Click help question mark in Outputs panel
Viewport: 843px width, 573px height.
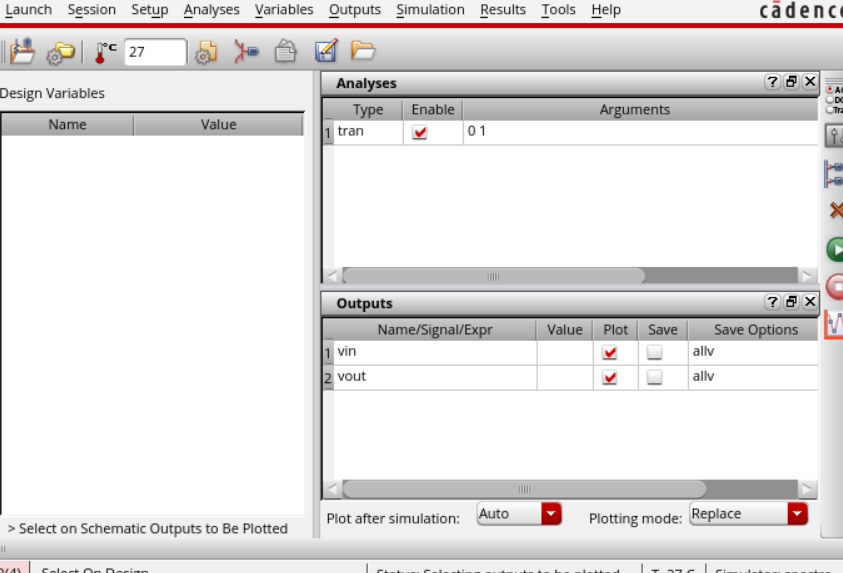pyautogui.click(x=772, y=302)
